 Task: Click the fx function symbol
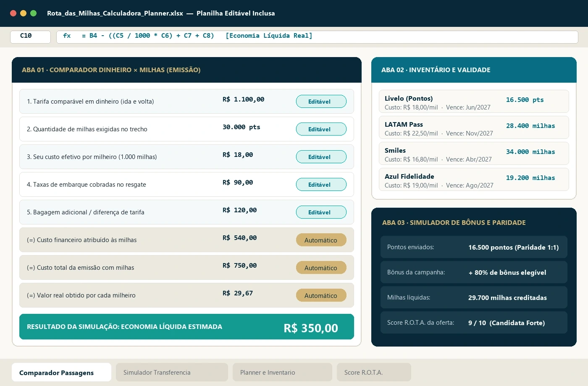click(67, 36)
